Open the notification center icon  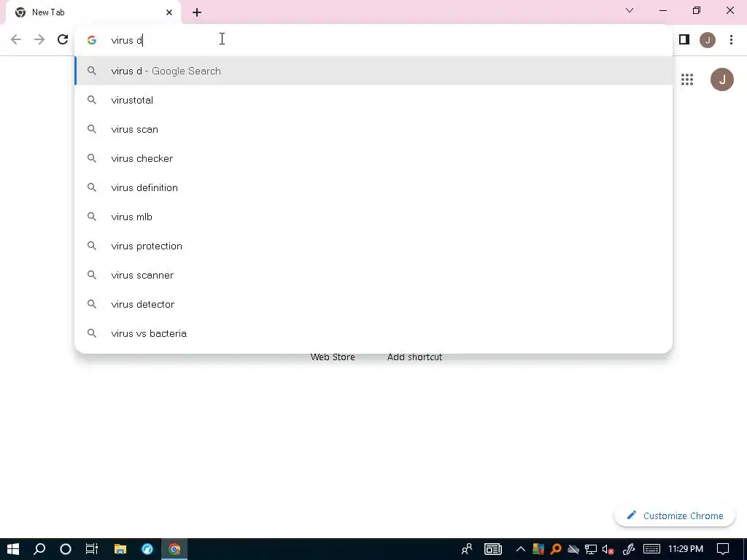[x=723, y=549]
